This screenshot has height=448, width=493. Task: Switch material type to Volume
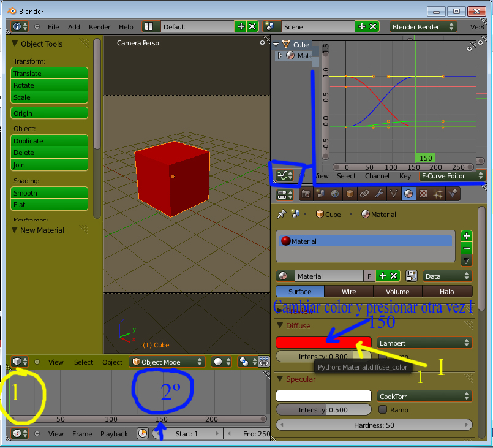[x=397, y=291]
